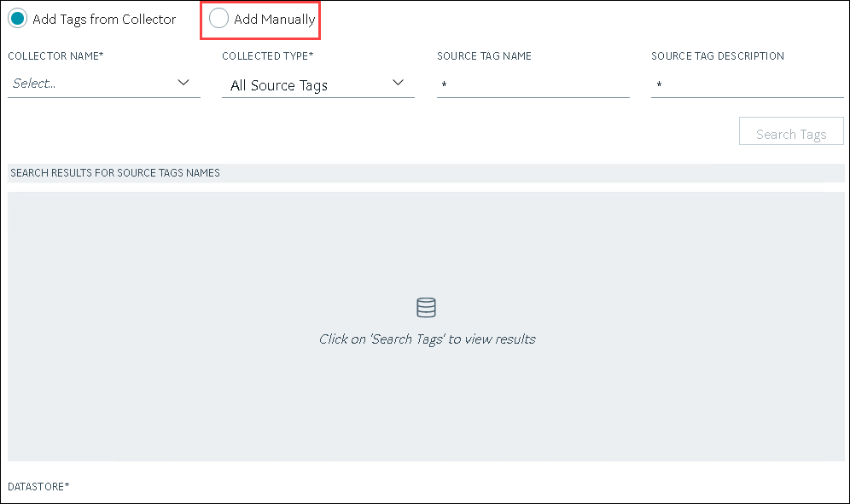Click the 'Search Tags' to view results message
This screenshot has width=850, height=504.
click(x=427, y=339)
